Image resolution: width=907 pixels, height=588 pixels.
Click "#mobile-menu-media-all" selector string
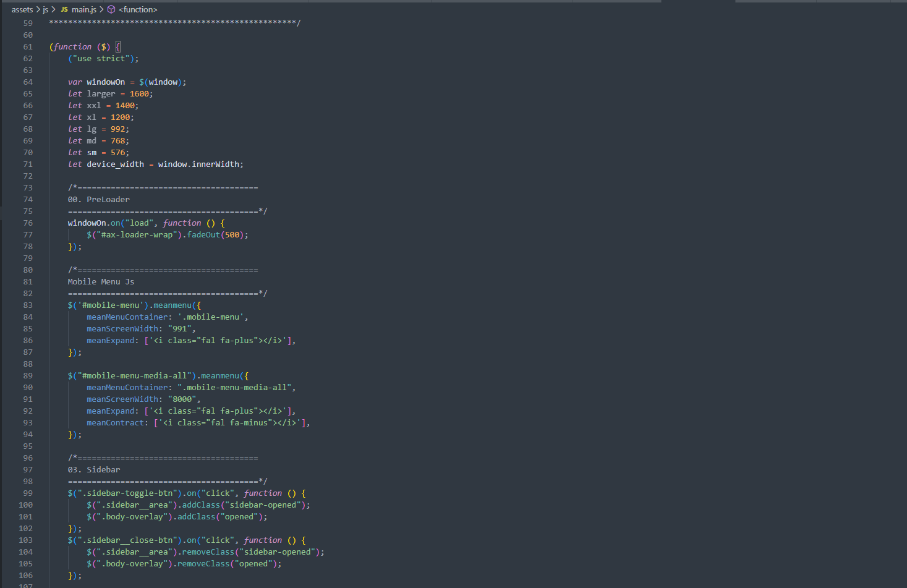click(134, 376)
